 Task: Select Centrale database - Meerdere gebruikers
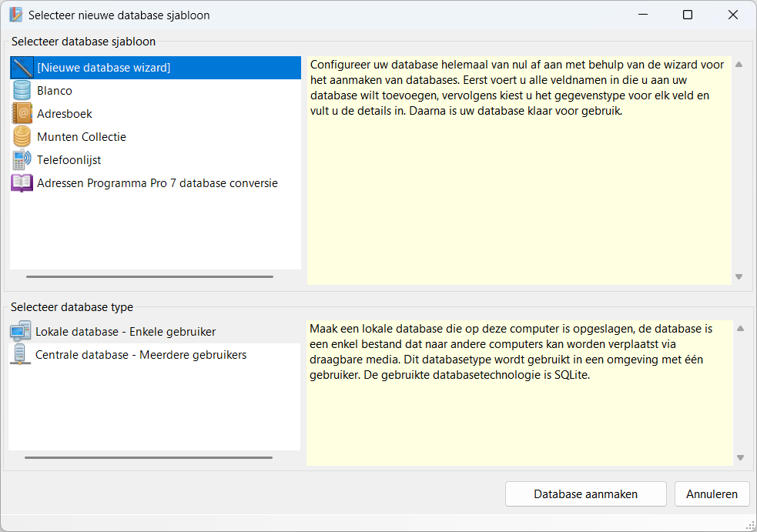141,355
